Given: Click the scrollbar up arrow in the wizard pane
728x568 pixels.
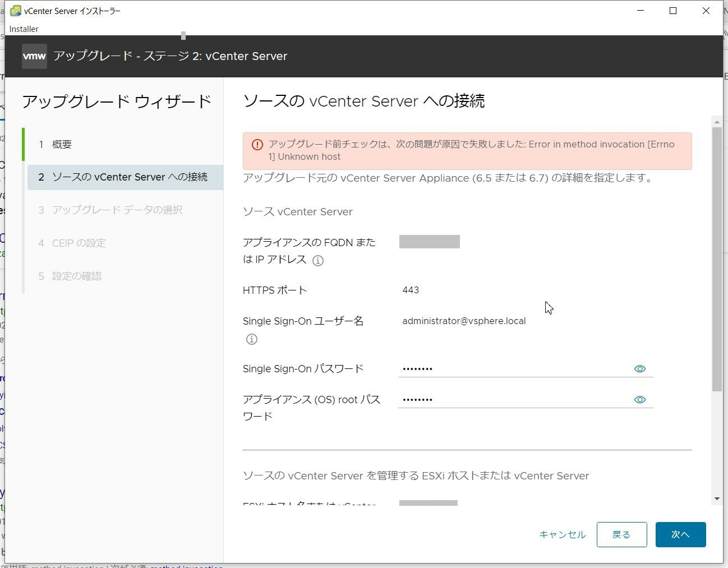Looking at the screenshot, I should 717,122.
